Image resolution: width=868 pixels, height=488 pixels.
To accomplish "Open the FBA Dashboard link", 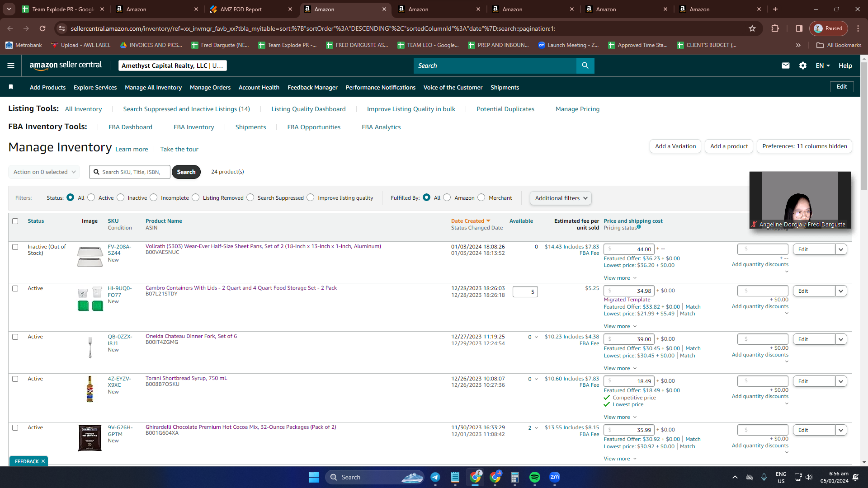I will (130, 127).
